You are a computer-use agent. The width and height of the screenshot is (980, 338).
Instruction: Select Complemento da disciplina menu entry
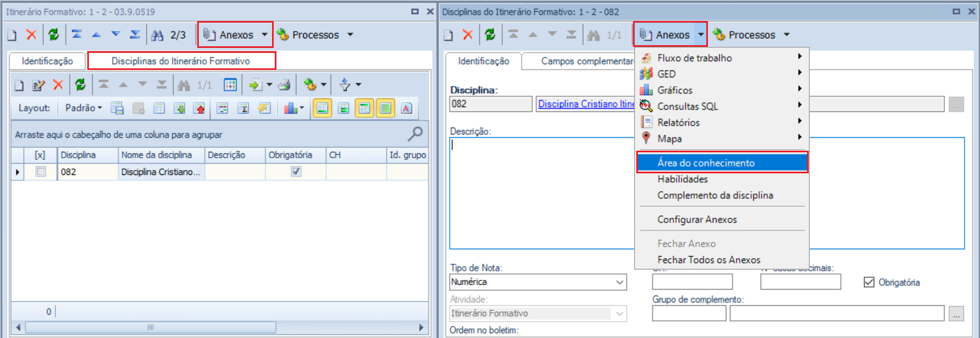(722, 195)
